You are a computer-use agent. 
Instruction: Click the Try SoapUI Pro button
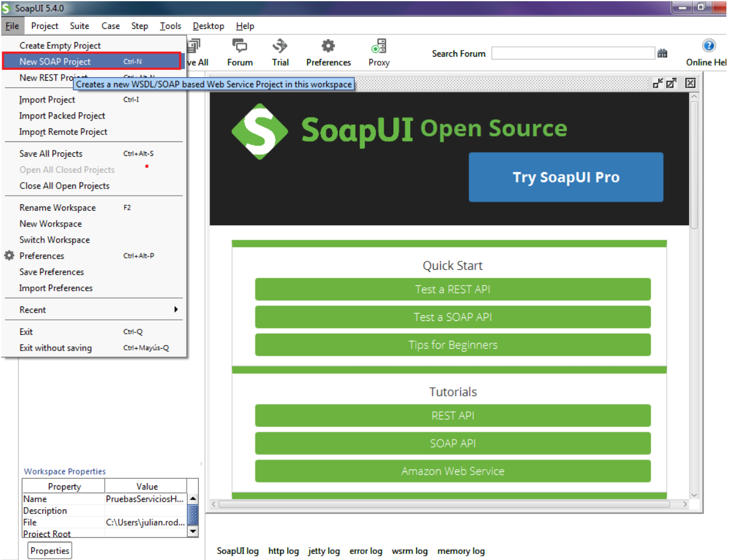[x=565, y=177]
